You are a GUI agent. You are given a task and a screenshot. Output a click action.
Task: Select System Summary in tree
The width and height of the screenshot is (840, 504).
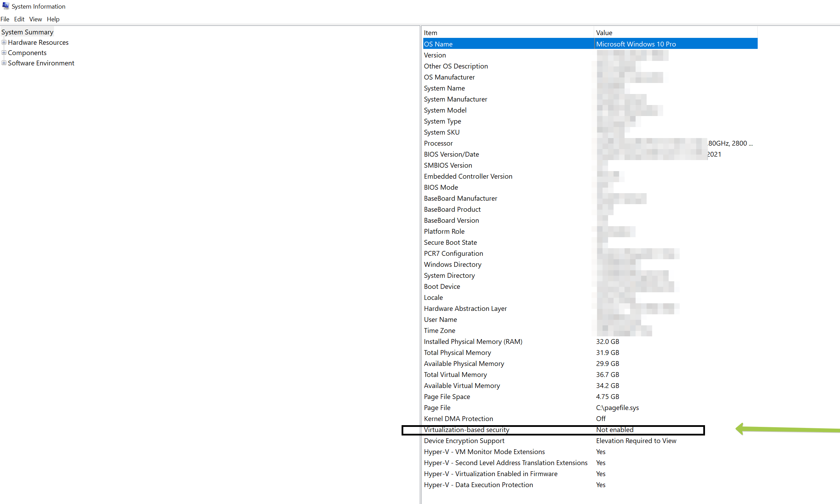[x=27, y=32]
